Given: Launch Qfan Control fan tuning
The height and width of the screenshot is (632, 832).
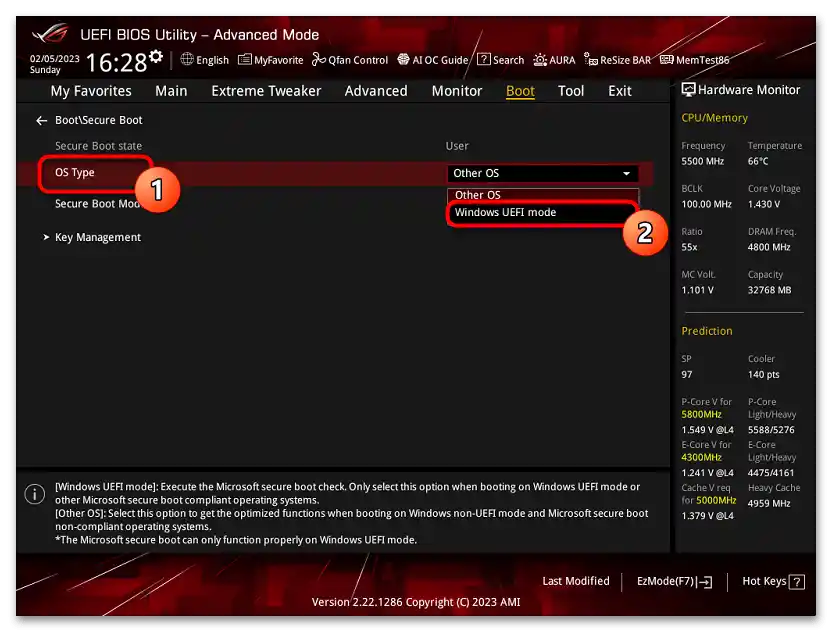Looking at the screenshot, I should coord(350,60).
